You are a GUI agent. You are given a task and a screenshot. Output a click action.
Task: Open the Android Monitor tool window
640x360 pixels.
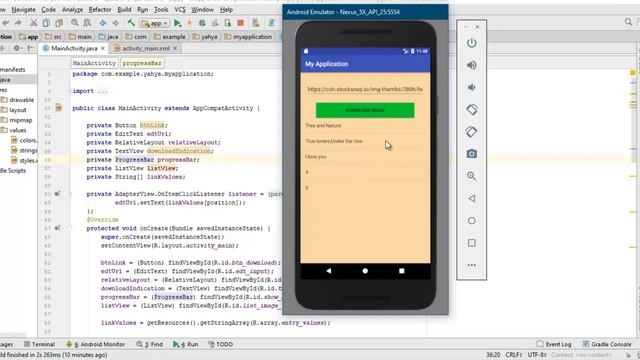coord(96,344)
